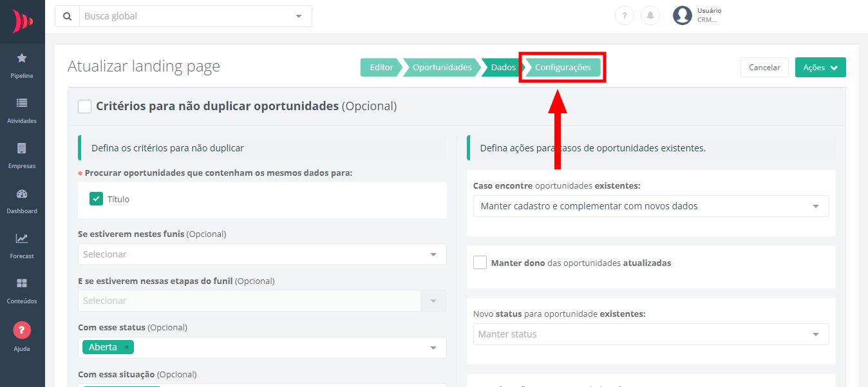This screenshot has width=868, height=387.
Task: Open the green Ações button menu
Action: 820,68
